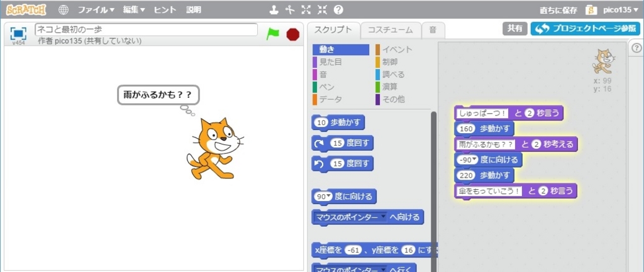Click the 160 歩動かす script block

pyautogui.click(x=484, y=129)
